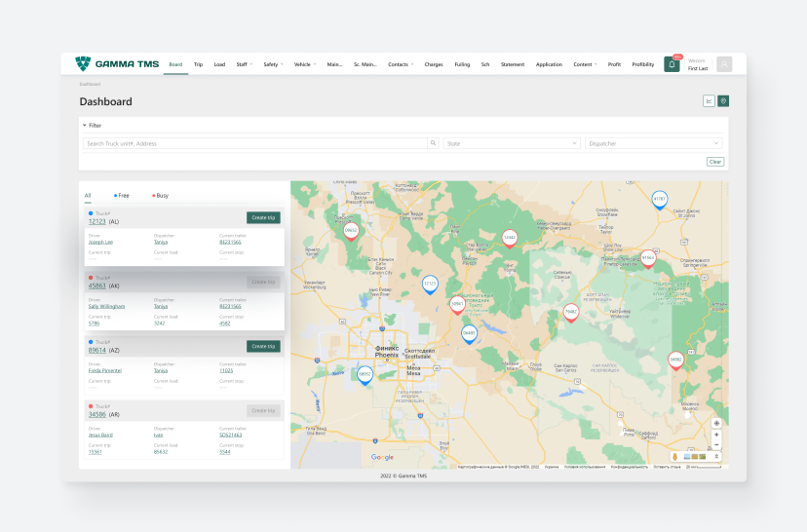This screenshot has width=807, height=532.
Task: Click the search magnifier icon
Action: [x=433, y=143]
